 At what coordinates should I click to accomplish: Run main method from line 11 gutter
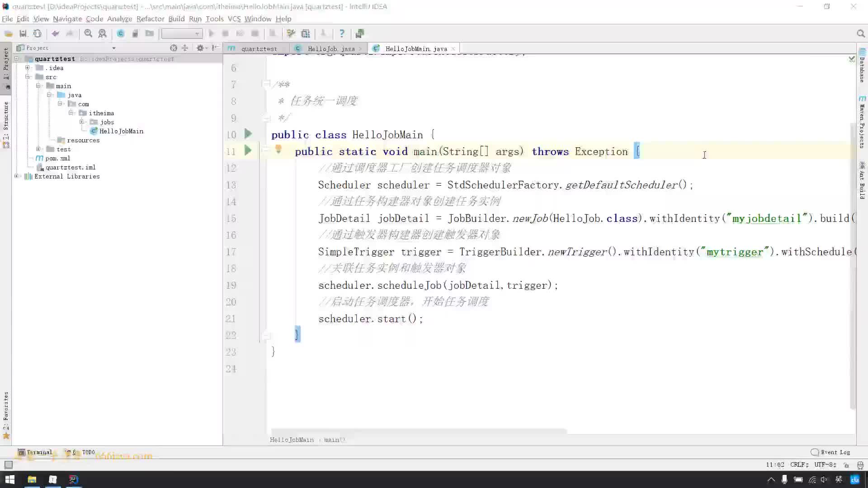[x=248, y=150]
